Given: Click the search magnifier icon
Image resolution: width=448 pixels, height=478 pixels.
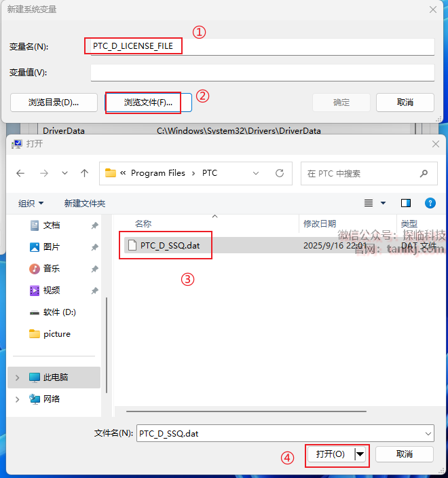Looking at the screenshot, I should (x=424, y=173).
